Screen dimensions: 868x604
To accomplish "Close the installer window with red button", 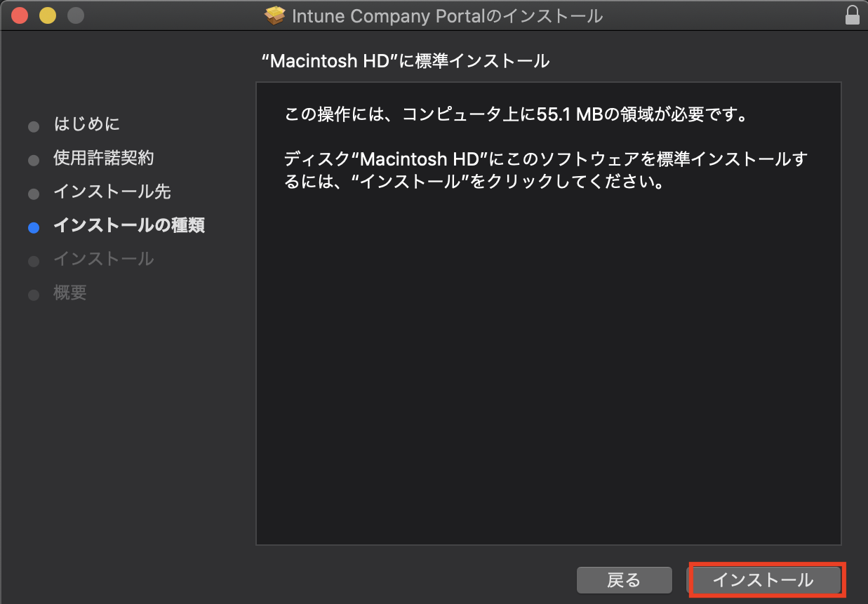I will tap(20, 15).
